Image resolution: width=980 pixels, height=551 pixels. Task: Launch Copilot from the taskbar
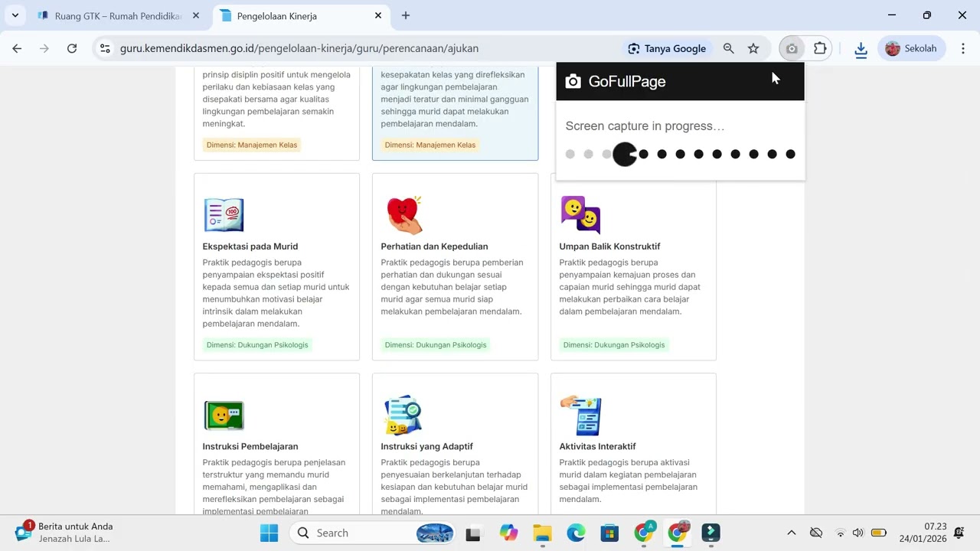click(508, 533)
